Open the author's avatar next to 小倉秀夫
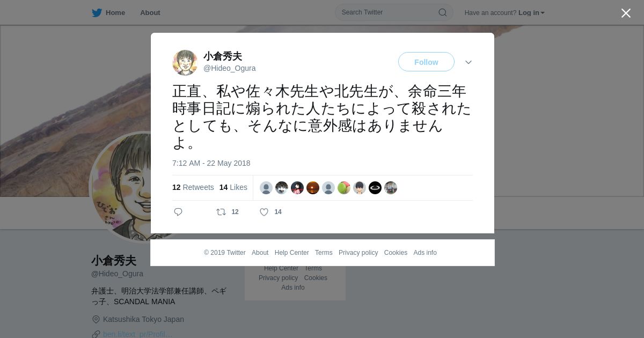 pyautogui.click(x=185, y=63)
